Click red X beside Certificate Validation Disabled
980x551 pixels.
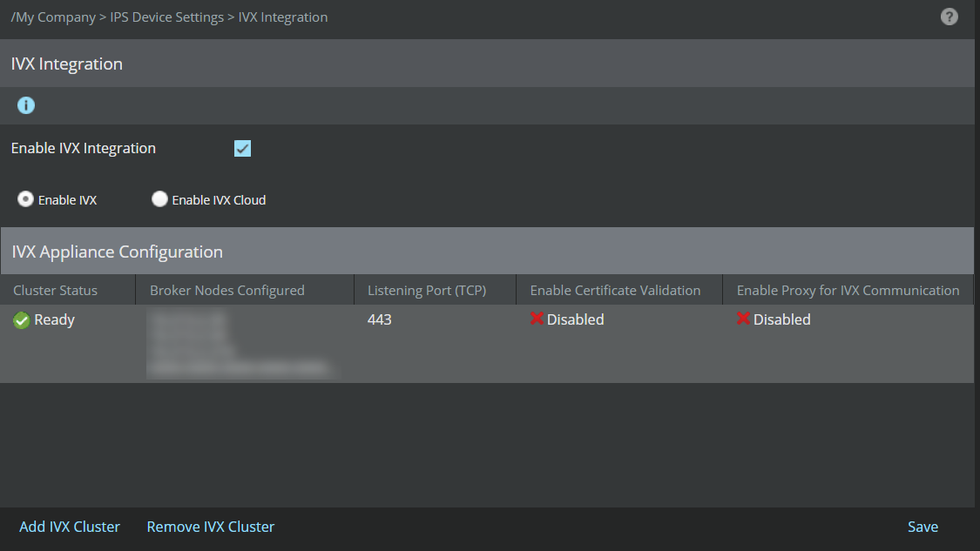click(537, 319)
